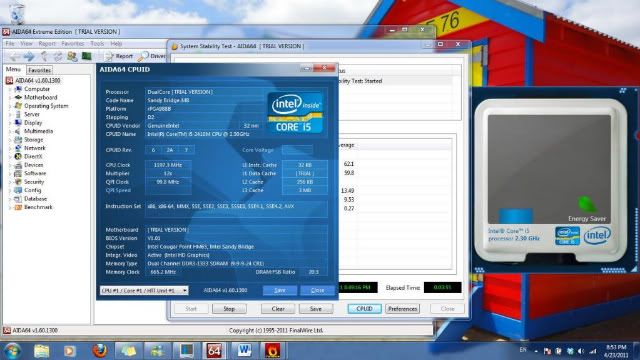Viewport: 640px width, 360px height.
Task: Open the Favorites menu in the menu bar
Action: tap(73, 44)
